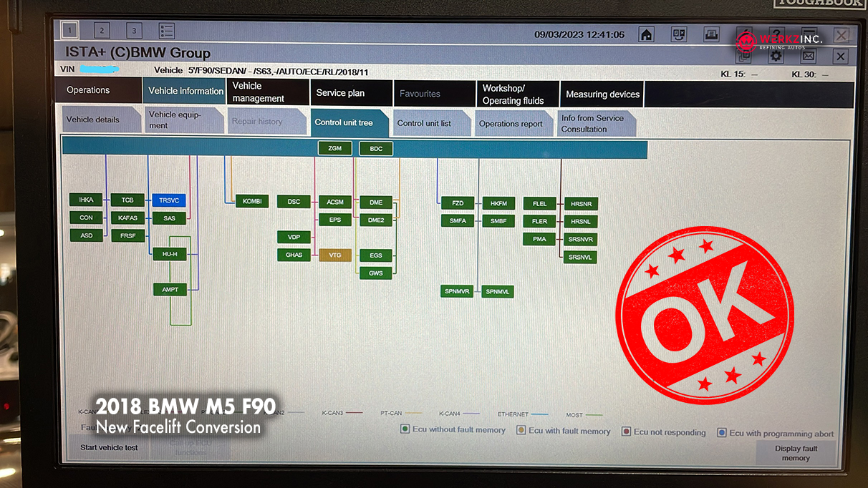Image resolution: width=868 pixels, height=488 pixels.
Task: Open the gear settings icon
Action: tap(776, 56)
